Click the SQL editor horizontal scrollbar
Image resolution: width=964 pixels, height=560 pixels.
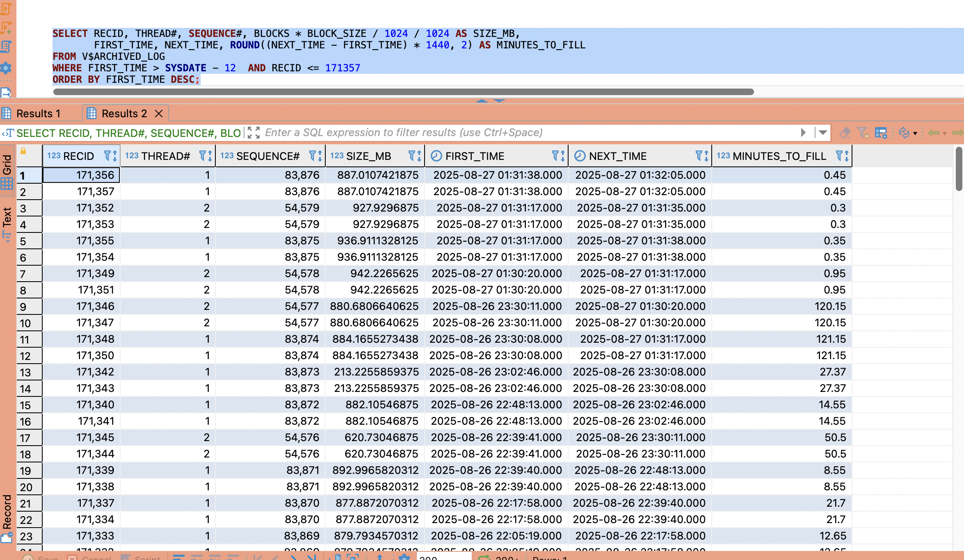coord(403,92)
